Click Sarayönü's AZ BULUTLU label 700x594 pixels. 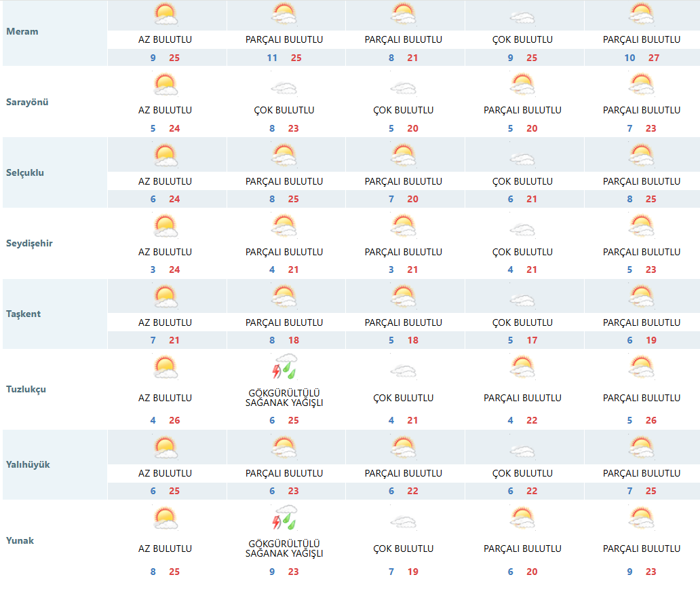[x=166, y=111]
